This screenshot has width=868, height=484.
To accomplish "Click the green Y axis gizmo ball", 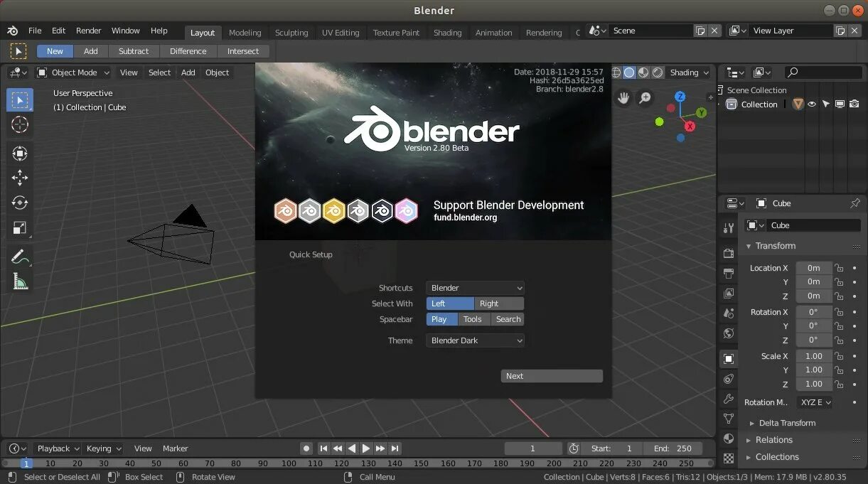I will [x=702, y=112].
